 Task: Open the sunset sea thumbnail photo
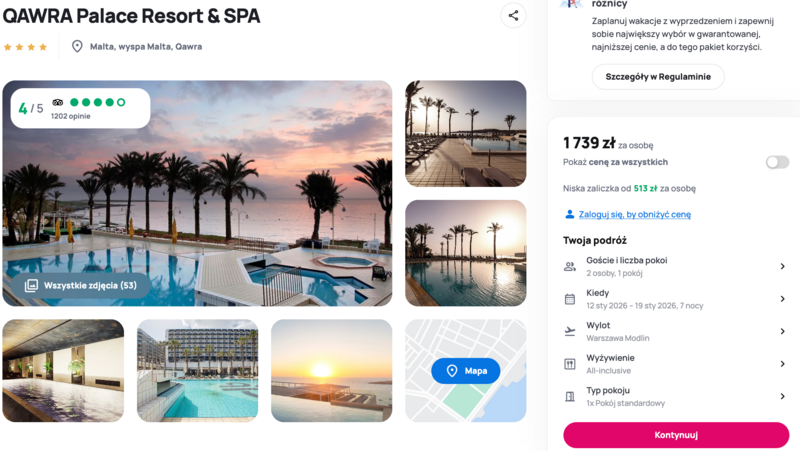point(331,370)
